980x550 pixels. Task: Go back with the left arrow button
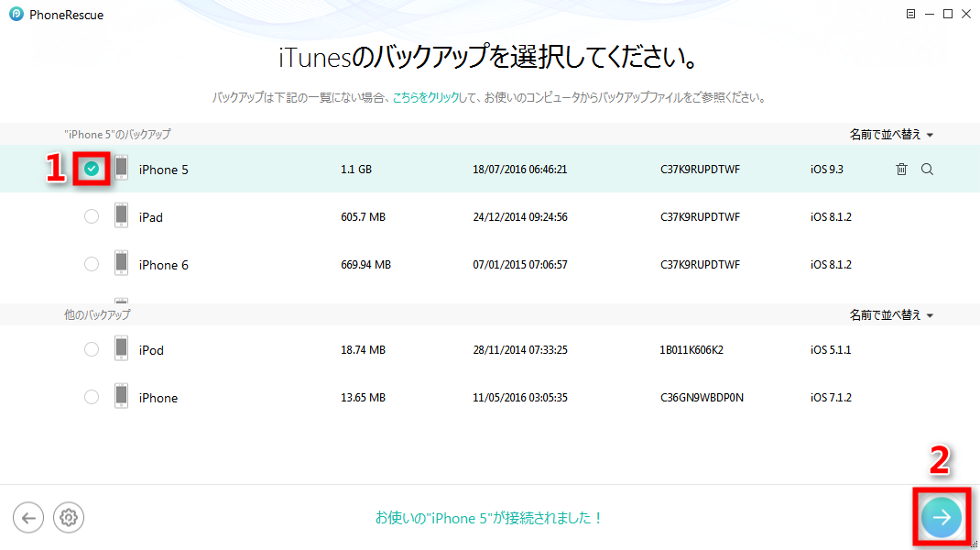point(28,518)
